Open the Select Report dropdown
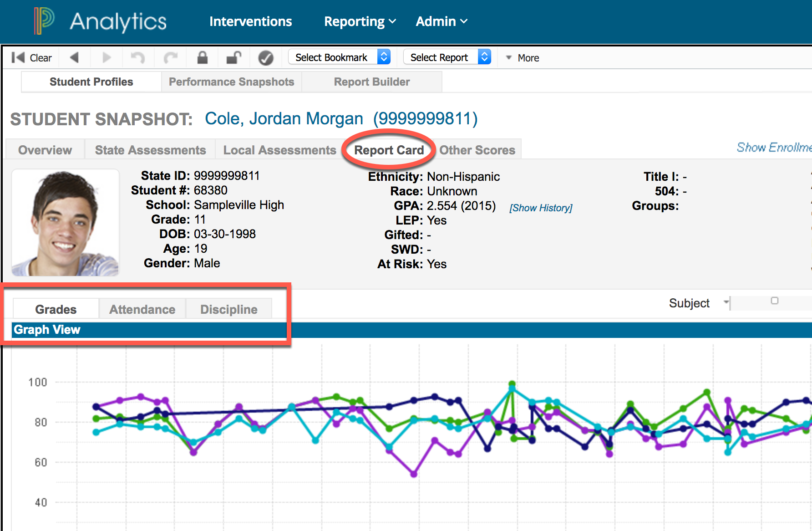812x531 pixels. [447, 57]
